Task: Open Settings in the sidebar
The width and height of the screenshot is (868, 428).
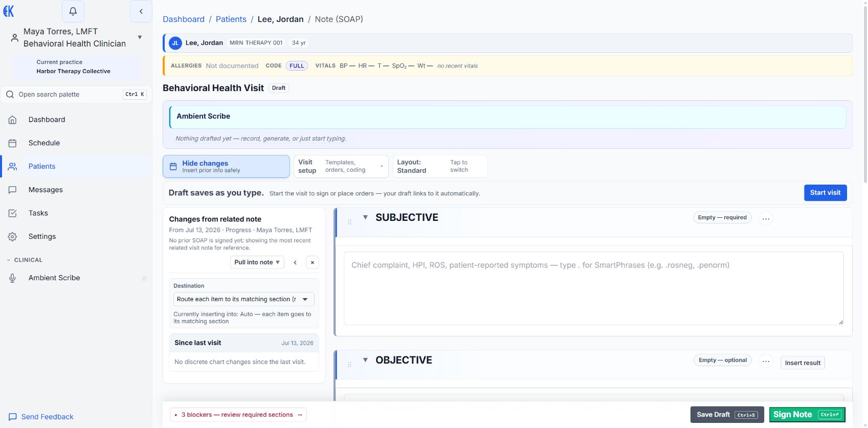Action: point(76,237)
